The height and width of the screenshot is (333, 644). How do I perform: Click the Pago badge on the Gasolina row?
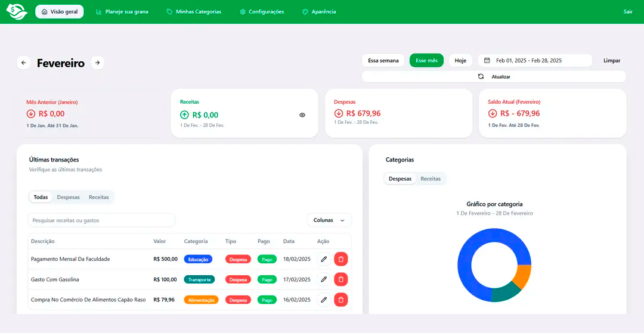267,280
